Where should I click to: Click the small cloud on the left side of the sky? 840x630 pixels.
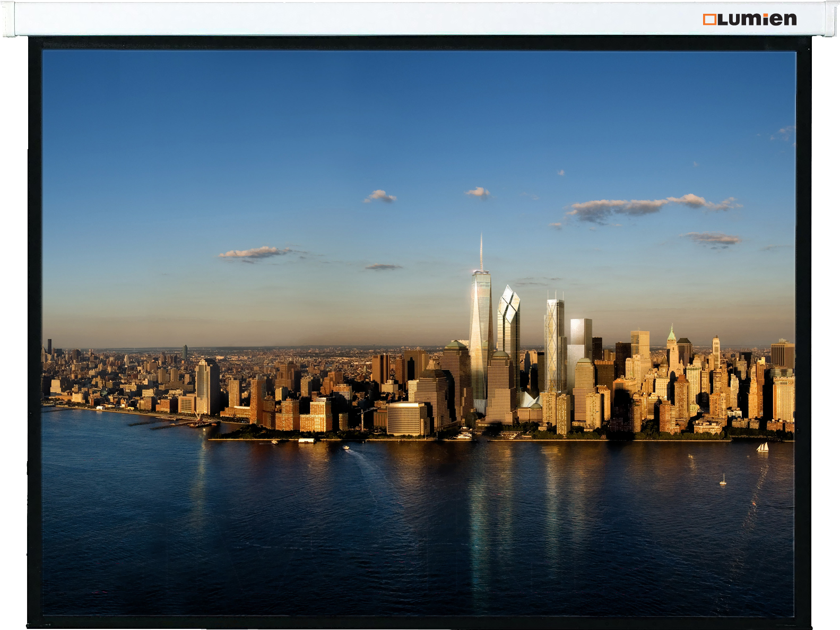pyautogui.click(x=253, y=253)
